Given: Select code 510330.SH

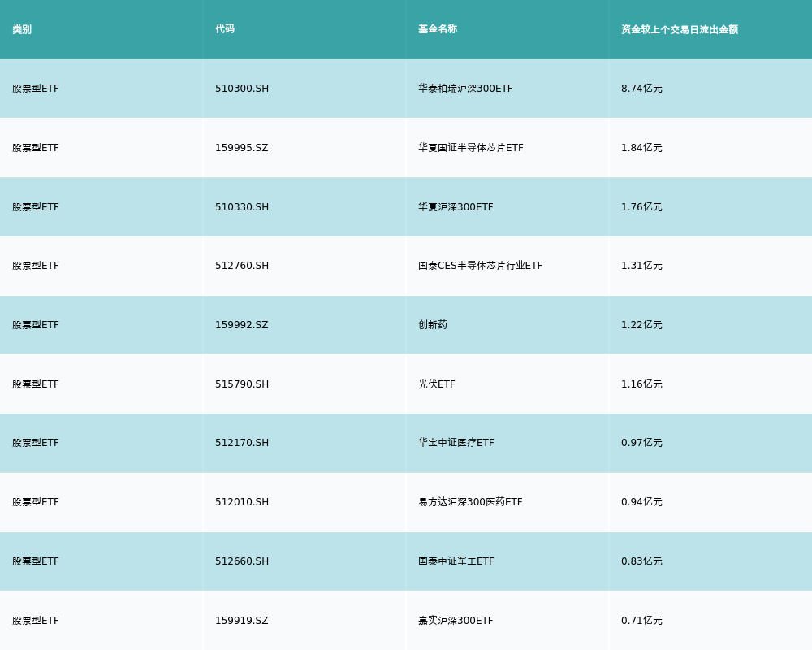Looking at the screenshot, I should coord(242,207).
